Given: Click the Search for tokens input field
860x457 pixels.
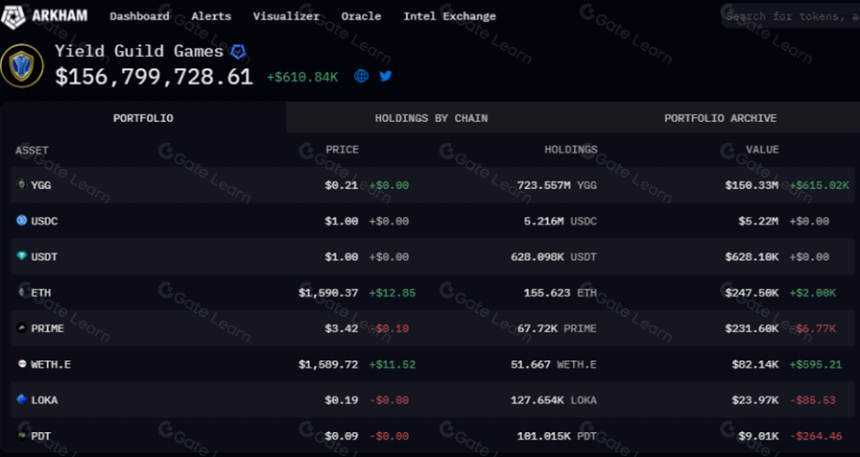Looking at the screenshot, I should pyautogui.click(x=790, y=16).
